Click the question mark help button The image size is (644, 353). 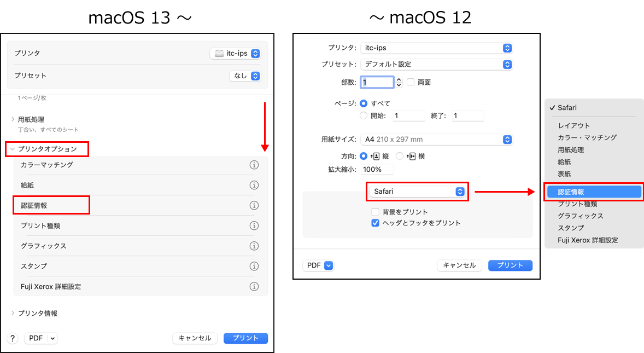click(x=13, y=338)
